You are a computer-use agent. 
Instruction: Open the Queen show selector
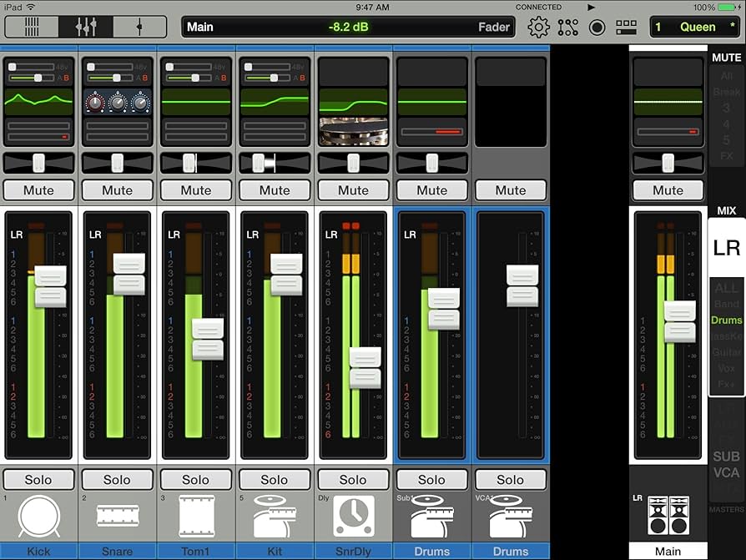click(x=693, y=27)
